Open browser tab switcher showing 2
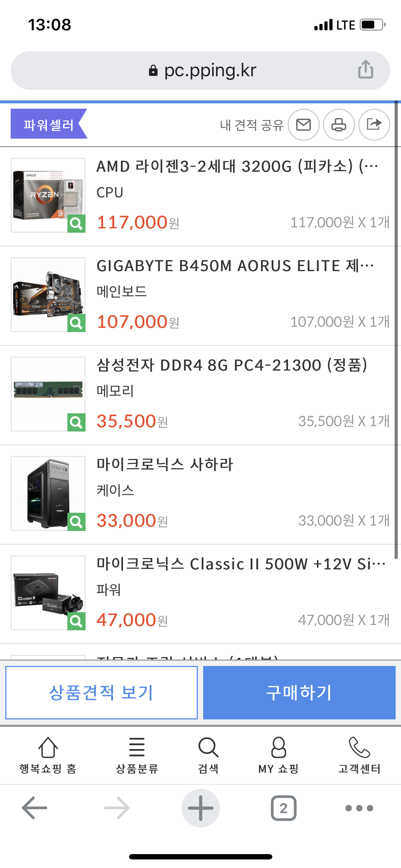The height and width of the screenshot is (868, 401). tap(283, 808)
